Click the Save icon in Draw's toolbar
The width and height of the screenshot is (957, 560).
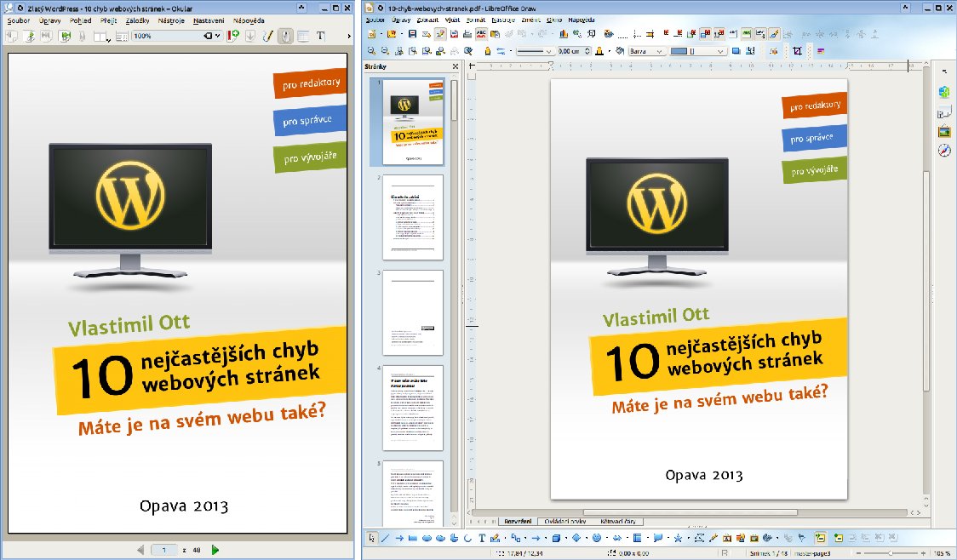click(x=413, y=34)
